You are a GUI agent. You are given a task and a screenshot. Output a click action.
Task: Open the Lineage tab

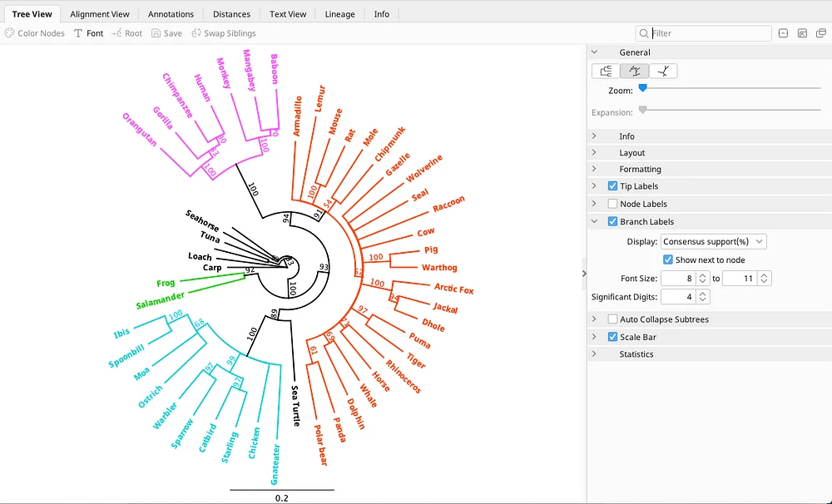(339, 14)
